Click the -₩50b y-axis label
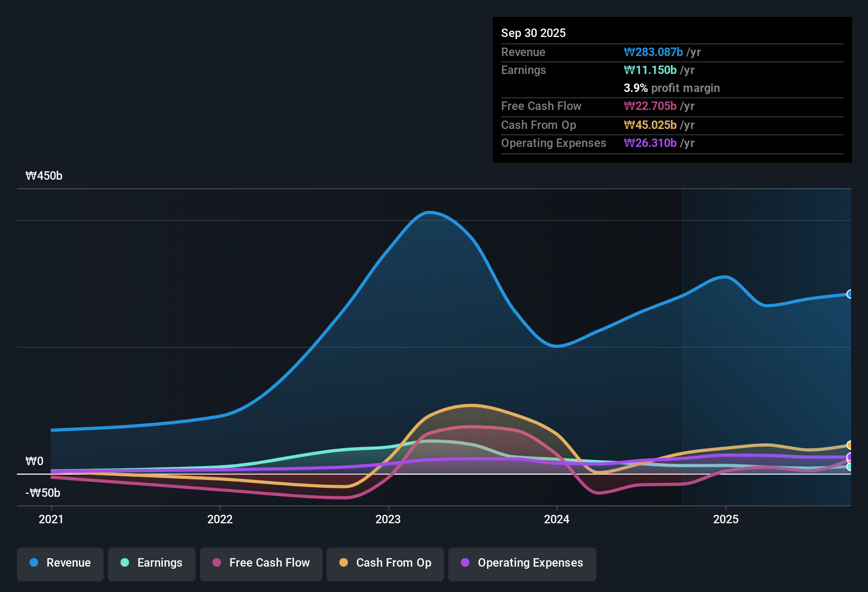The image size is (868, 592). coord(43,493)
